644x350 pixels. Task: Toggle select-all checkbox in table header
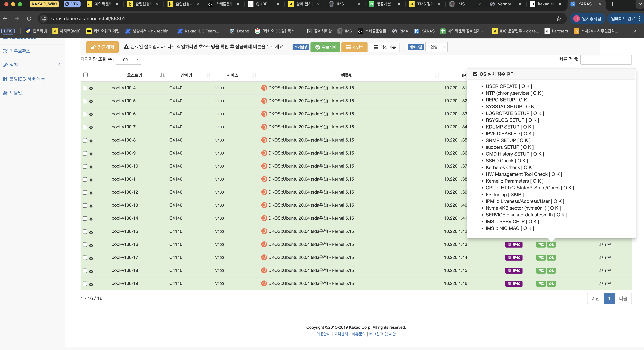[x=85, y=75]
